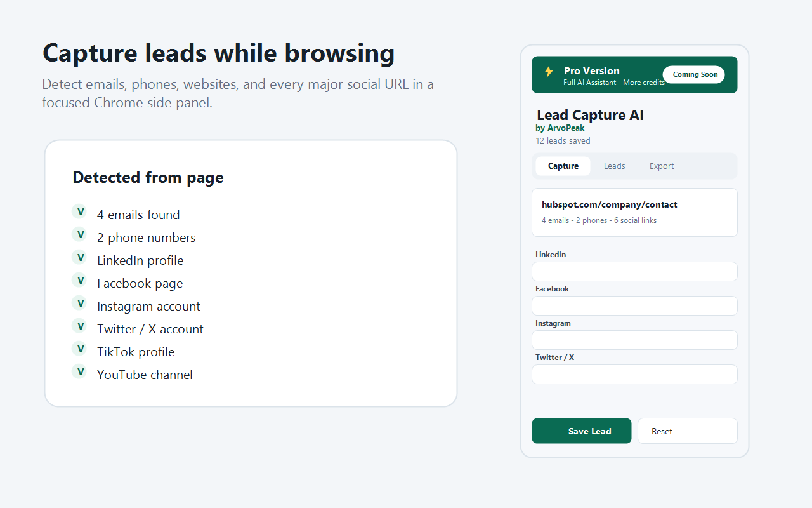The image size is (812, 508).
Task: Click check icon beside Facebook page
Action: click(x=79, y=281)
